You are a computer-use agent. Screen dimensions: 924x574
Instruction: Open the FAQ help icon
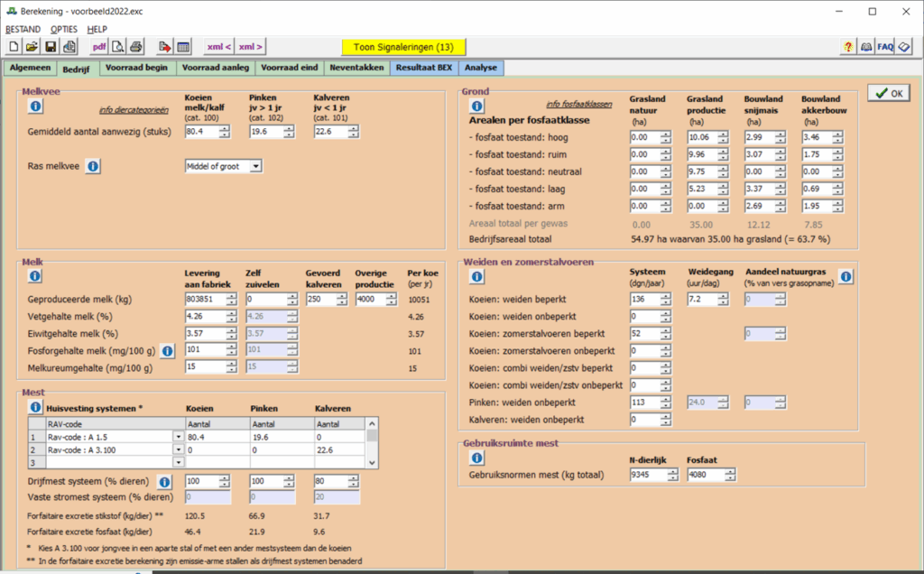point(885,47)
